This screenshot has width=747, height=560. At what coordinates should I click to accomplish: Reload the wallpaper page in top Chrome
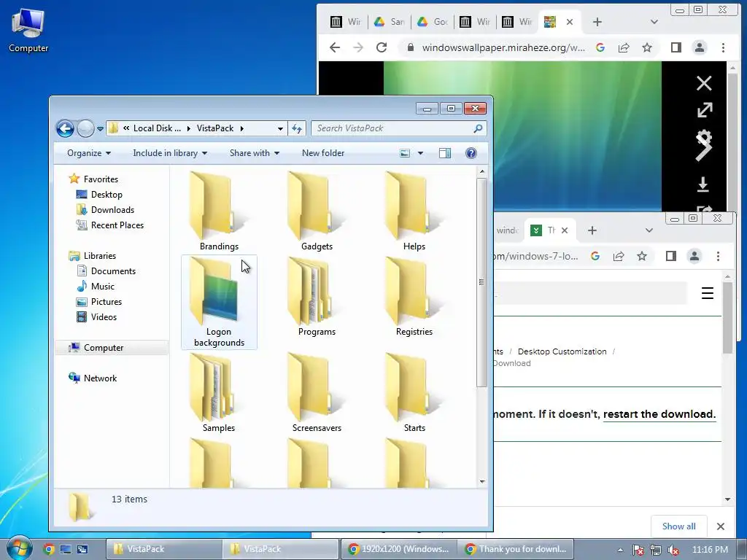pos(382,47)
